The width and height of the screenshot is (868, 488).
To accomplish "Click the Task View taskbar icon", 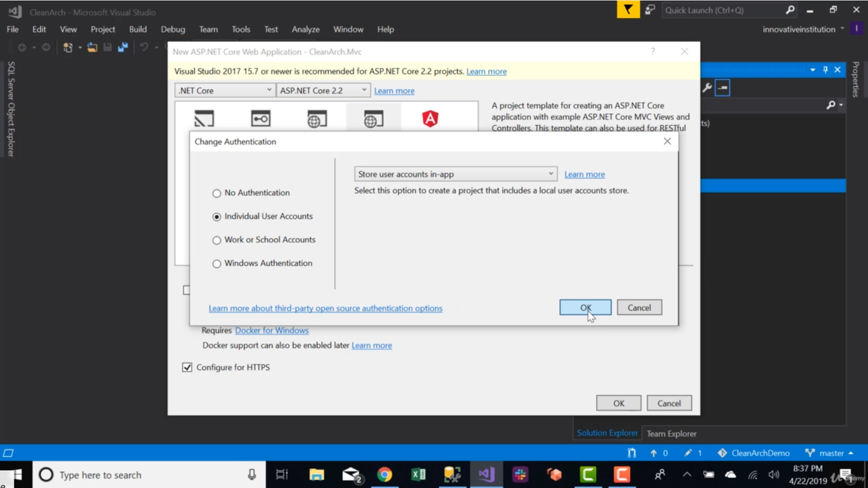I will [x=282, y=474].
